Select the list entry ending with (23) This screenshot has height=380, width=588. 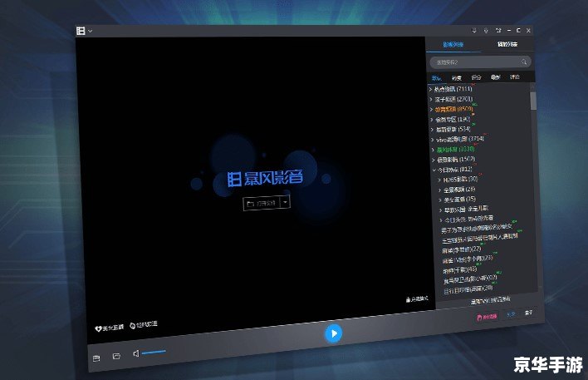[468, 259]
